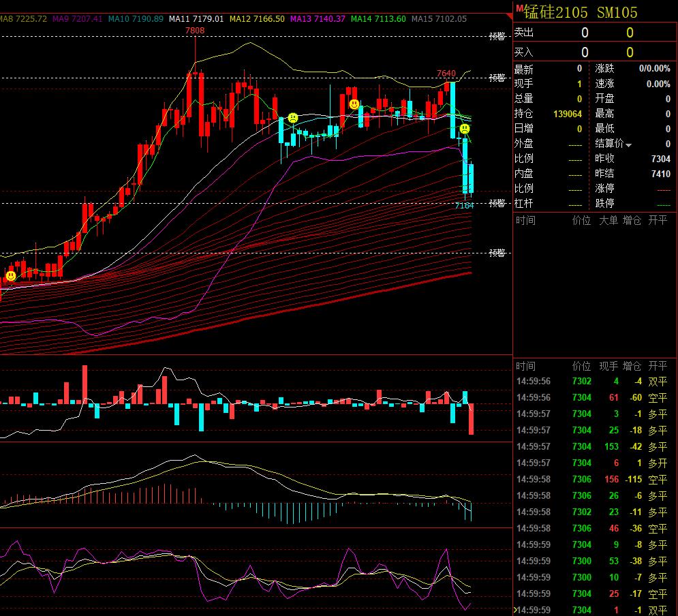
Task: Click the MA15 7102.05 indicator label
Action: tap(439, 18)
